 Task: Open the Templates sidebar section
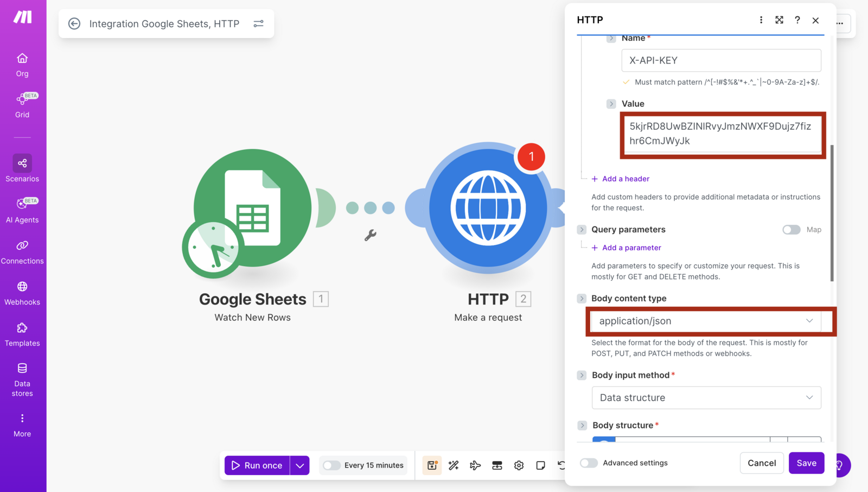coord(22,335)
